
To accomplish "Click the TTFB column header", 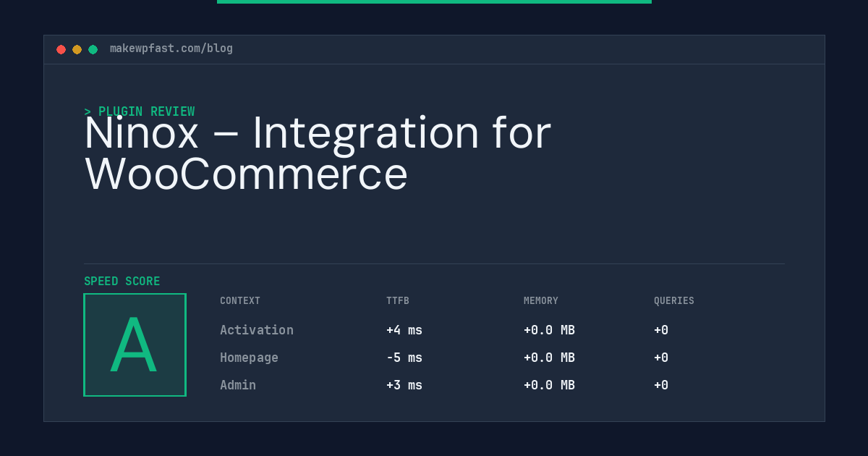I will pos(398,301).
